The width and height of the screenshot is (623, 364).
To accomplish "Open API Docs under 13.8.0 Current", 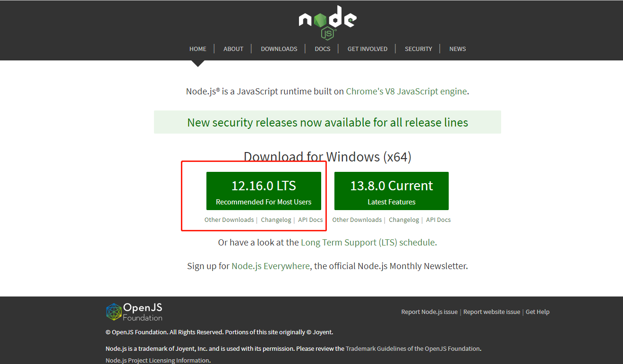I will pos(438,220).
